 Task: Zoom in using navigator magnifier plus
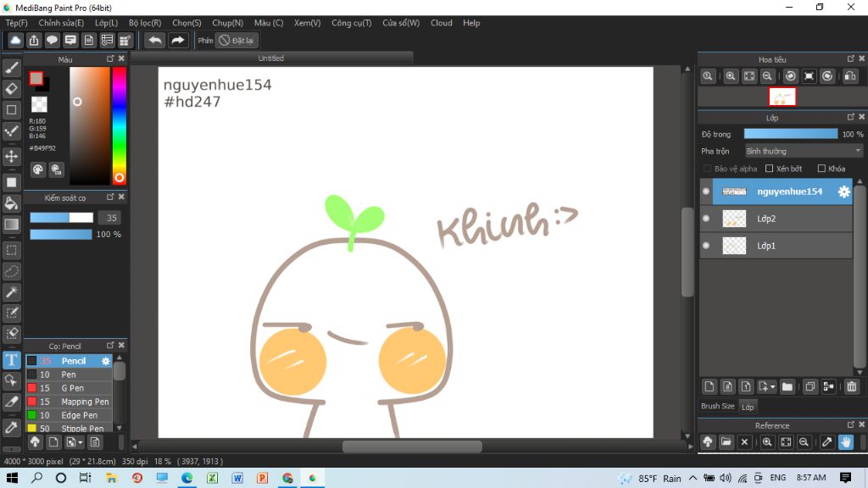click(x=731, y=76)
